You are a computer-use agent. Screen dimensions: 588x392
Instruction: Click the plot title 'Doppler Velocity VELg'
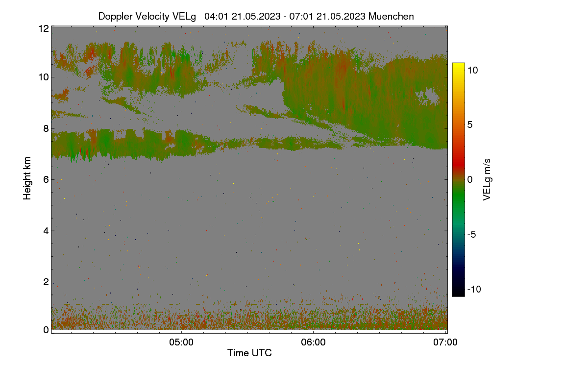pos(147,16)
